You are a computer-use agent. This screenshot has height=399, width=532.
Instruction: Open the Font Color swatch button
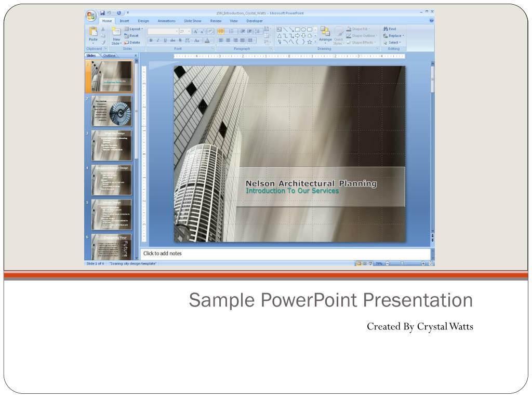pos(207,41)
